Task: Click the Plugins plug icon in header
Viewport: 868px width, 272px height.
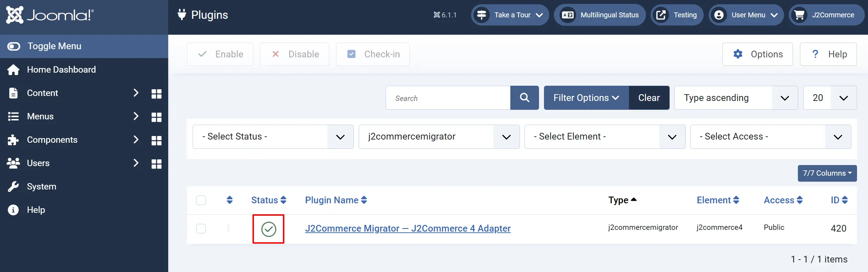Action: tap(182, 15)
